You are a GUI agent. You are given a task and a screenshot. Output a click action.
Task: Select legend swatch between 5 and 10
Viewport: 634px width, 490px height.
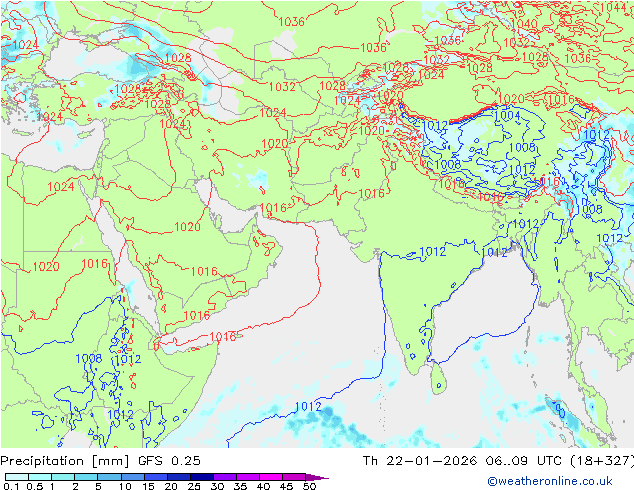(x=109, y=477)
